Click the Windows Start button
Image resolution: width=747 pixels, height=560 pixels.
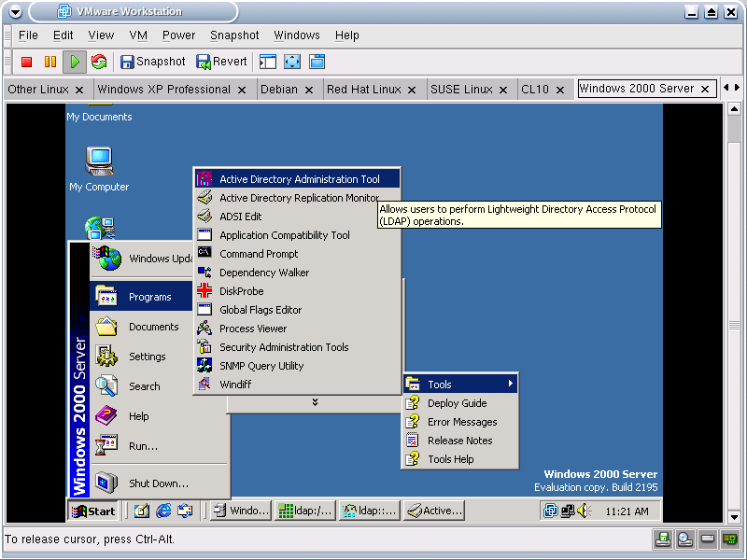(93, 511)
